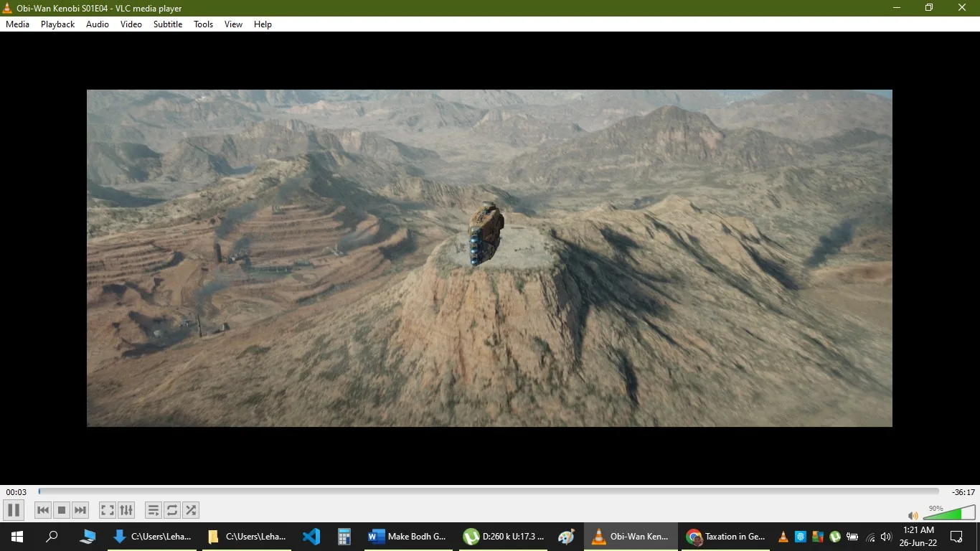
Task: Open the VLC icon in the system tray
Action: click(x=783, y=537)
